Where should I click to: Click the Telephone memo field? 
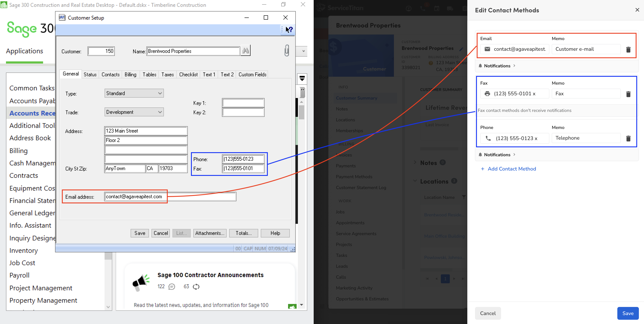click(586, 138)
